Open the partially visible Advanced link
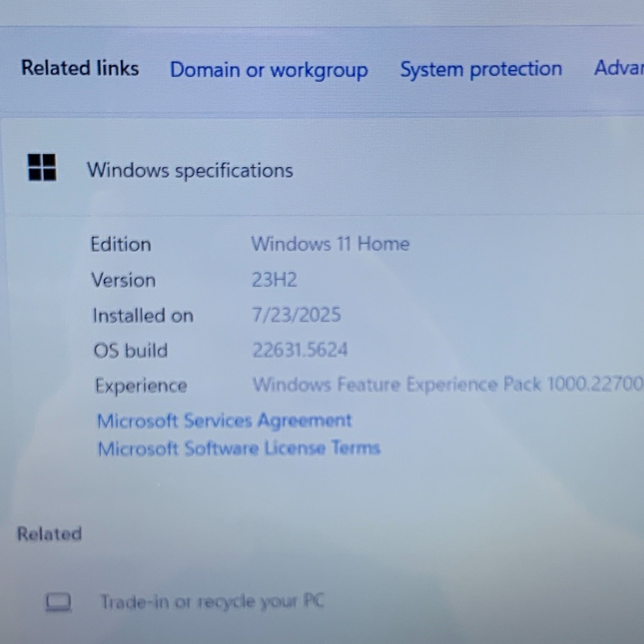 [x=619, y=68]
